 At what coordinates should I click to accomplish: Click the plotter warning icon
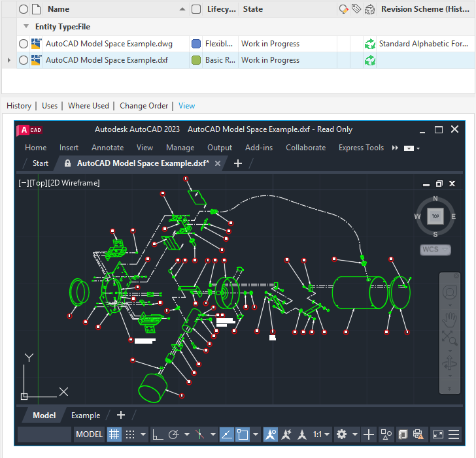418,434
